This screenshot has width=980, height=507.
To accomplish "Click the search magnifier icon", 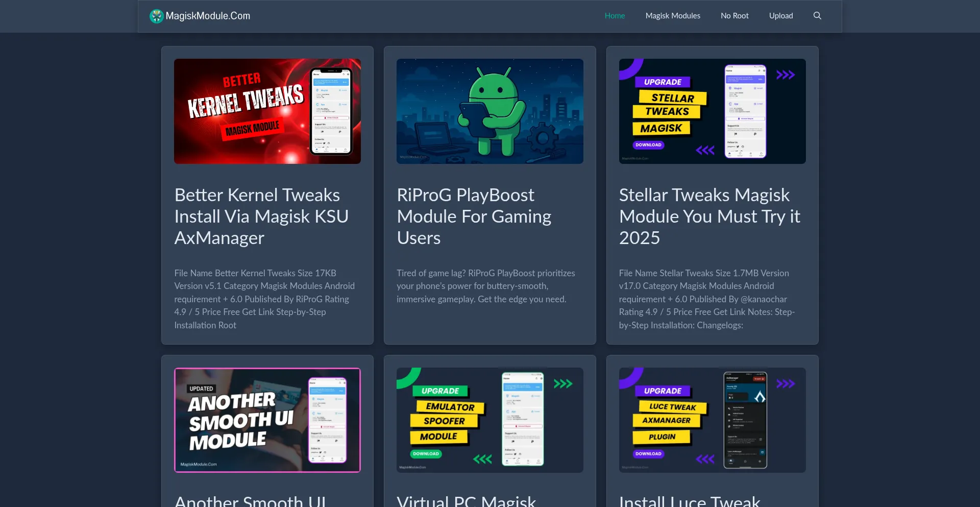I will pyautogui.click(x=817, y=16).
